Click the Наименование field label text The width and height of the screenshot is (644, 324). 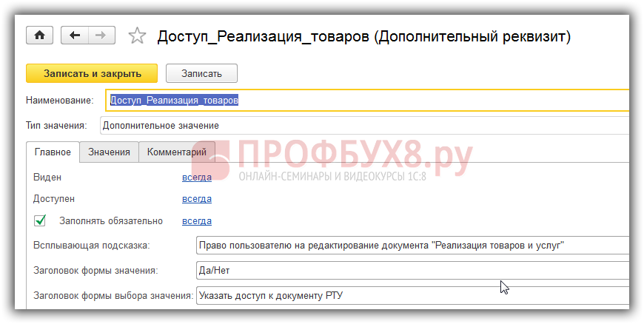coord(59,100)
